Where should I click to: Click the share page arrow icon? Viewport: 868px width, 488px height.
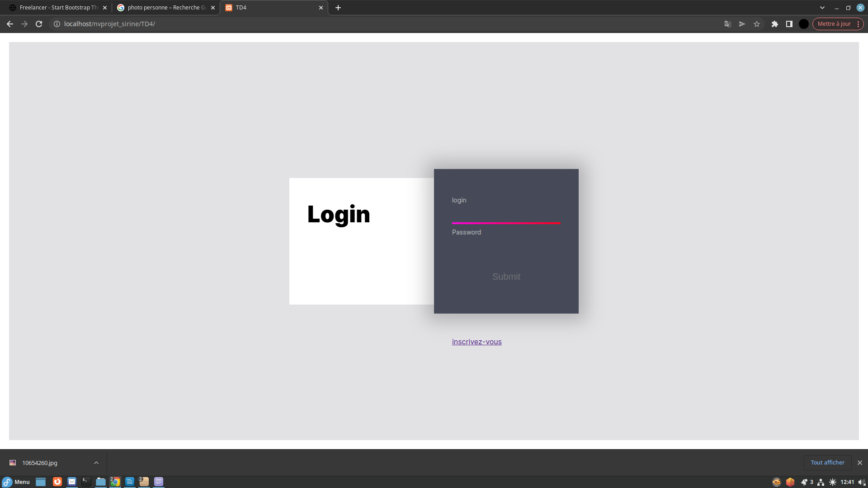tap(742, 24)
